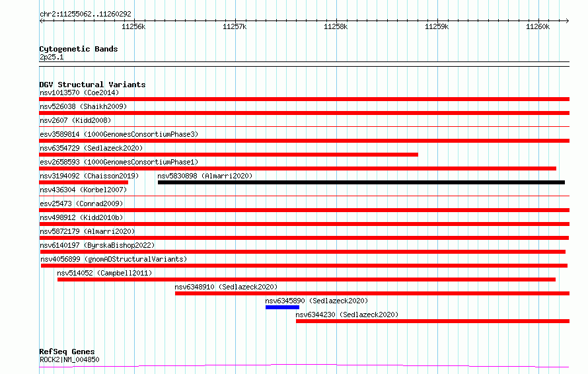Click the 11259k ruler mark
The height and width of the screenshot is (374, 588).
(x=437, y=26)
